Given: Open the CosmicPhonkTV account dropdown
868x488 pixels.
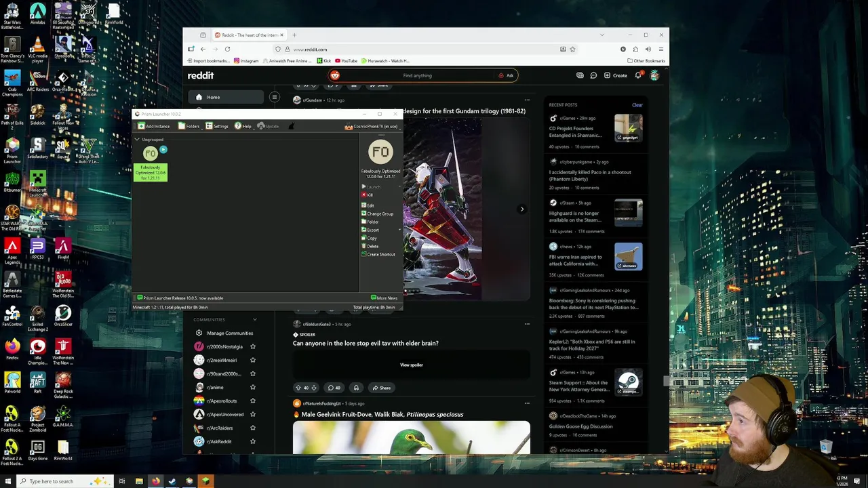Looking at the screenshot, I should pos(372,126).
